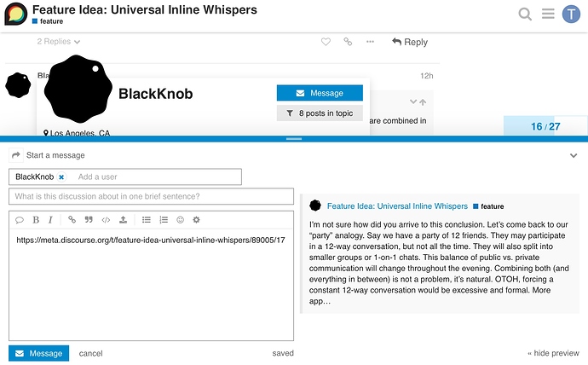588x365 pixels.
Task: Grab the composer resize handle bar
Action: click(x=294, y=139)
